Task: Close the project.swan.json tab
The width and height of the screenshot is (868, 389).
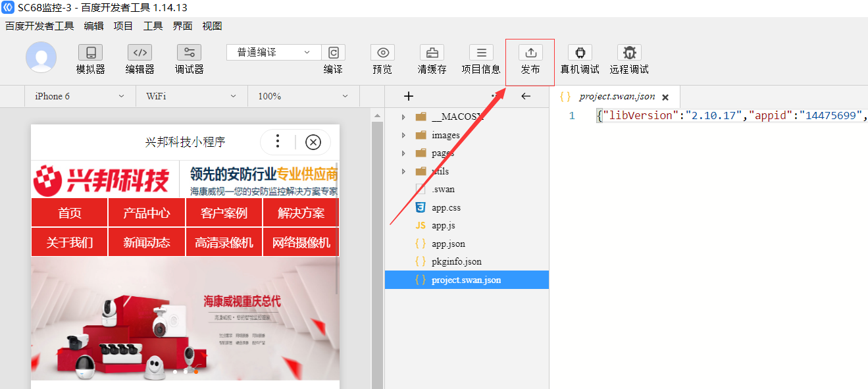Action: click(x=665, y=97)
